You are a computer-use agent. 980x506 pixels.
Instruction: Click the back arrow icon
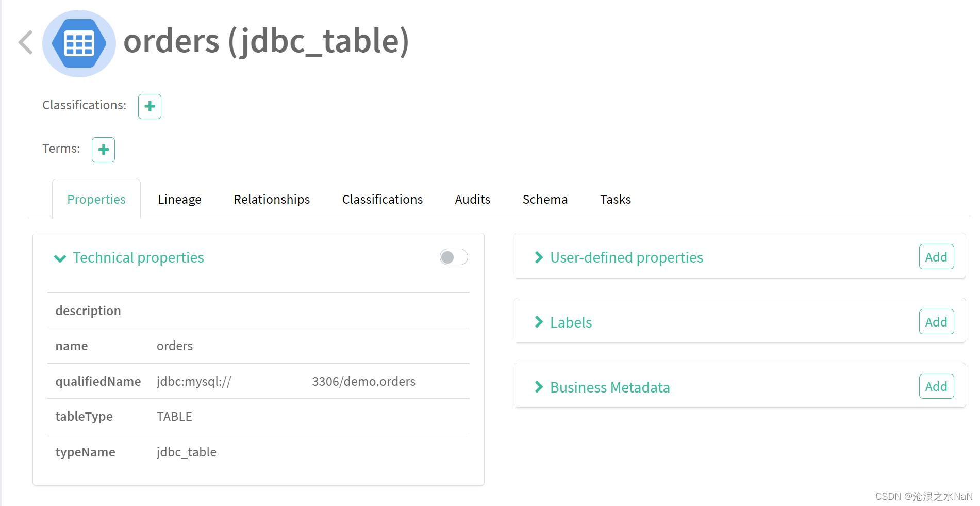[26, 42]
